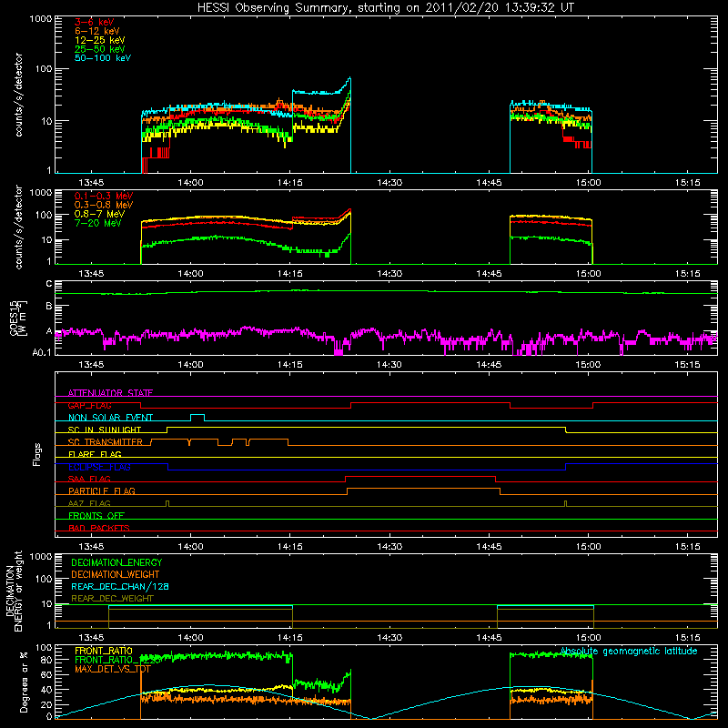Click the ECLIPSE_FLAG label
The height and width of the screenshot is (728, 728).
pos(99,467)
